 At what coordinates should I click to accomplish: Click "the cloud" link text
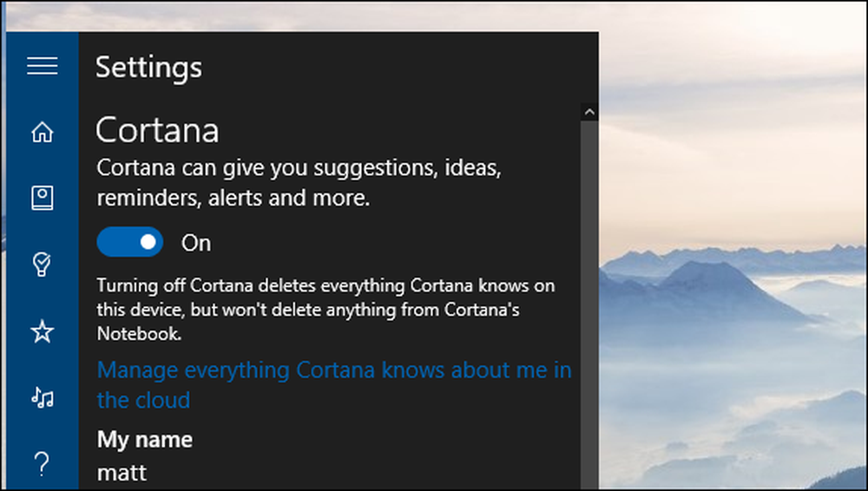pyautogui.click(x=143, y=400)
